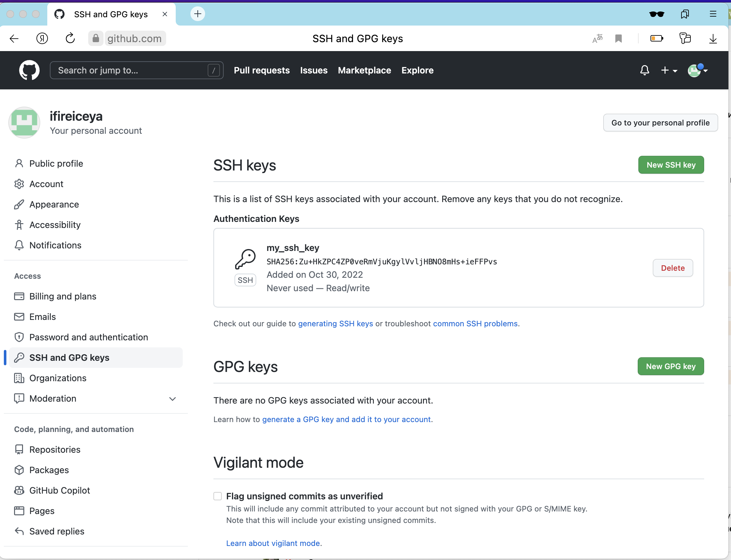Screen dimensions: 731x560
Task: Expand the Moderation sidebar section
Action: (173, 399)
